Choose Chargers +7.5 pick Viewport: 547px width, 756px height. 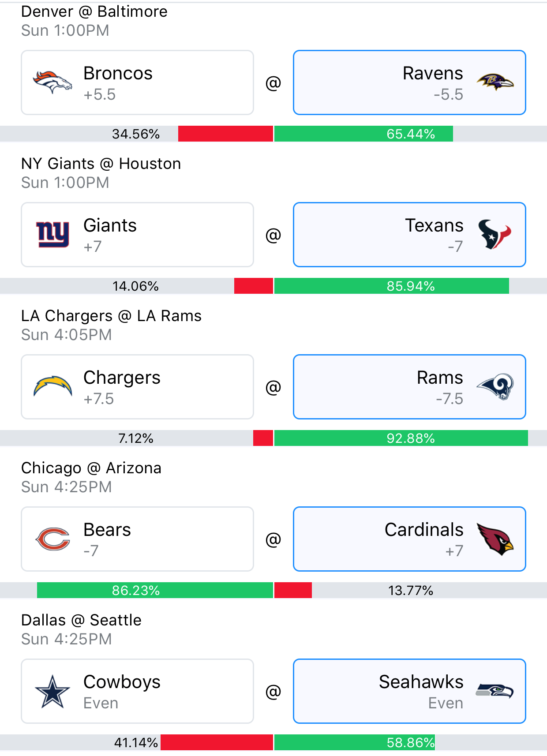(137, 387)
